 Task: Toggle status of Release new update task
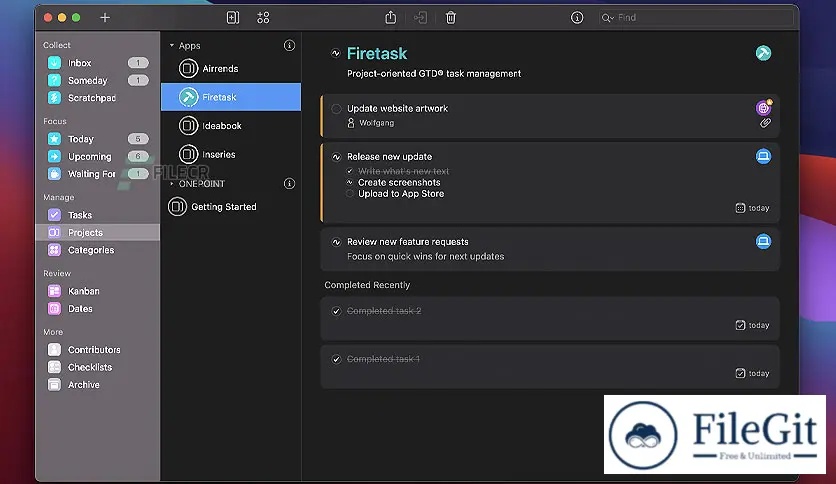coord(336,157)
